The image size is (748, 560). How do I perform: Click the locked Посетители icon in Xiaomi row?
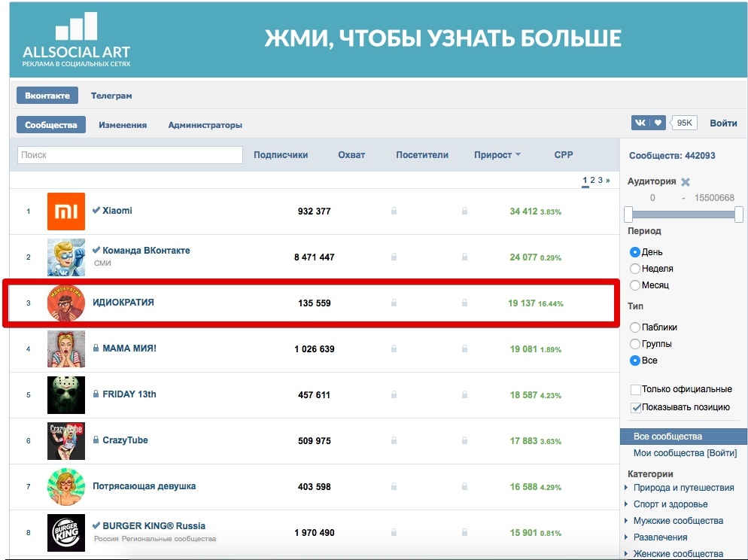tap(464, 211)
